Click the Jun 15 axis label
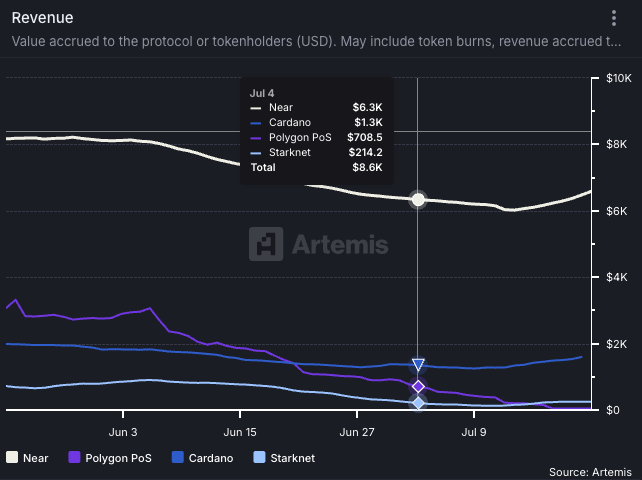The image size is (642, 480). pyautogui.click(x=240, y=432)
